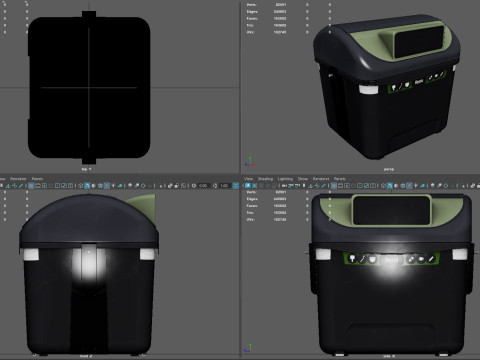Toggle film gate in side view toolbar

340,186
